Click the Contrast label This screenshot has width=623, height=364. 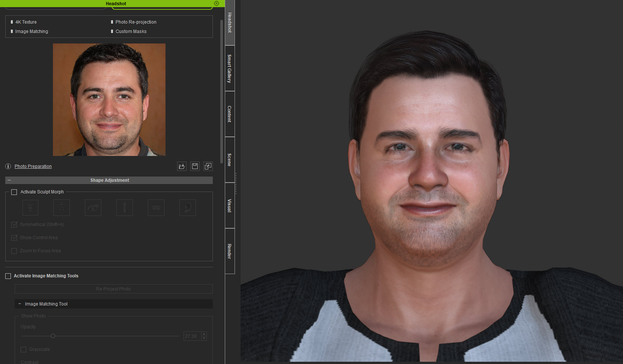[30, 362]
